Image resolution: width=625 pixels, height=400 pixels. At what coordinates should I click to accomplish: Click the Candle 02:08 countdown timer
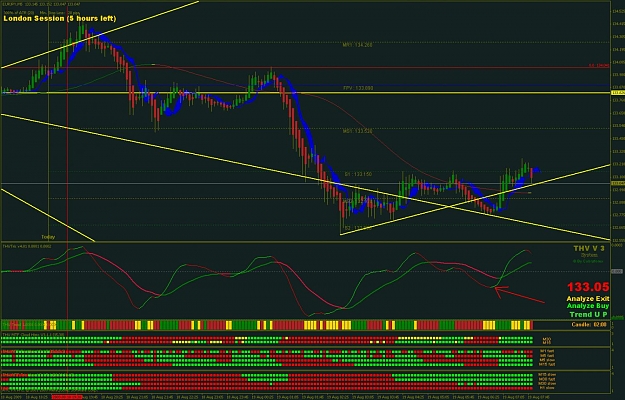[589, 325]
